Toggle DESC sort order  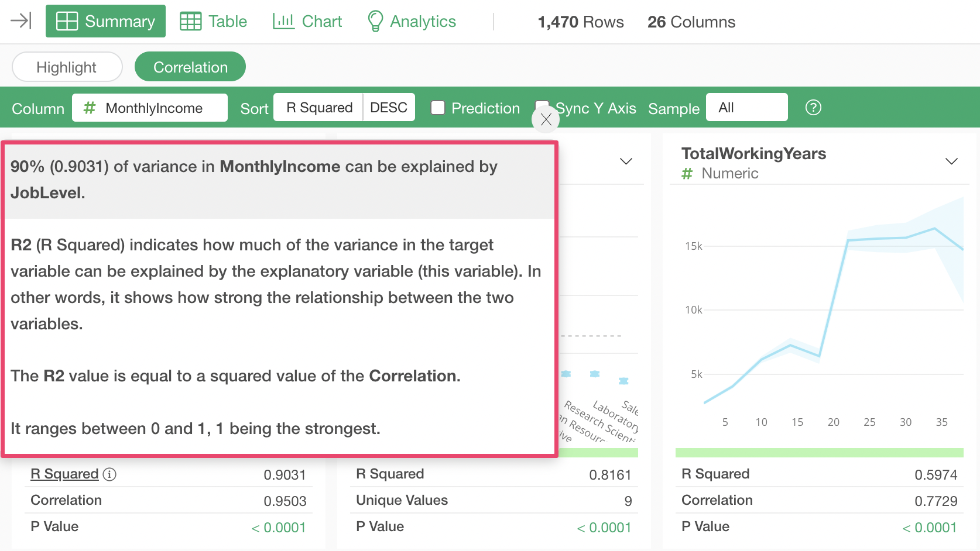[389, 108]
